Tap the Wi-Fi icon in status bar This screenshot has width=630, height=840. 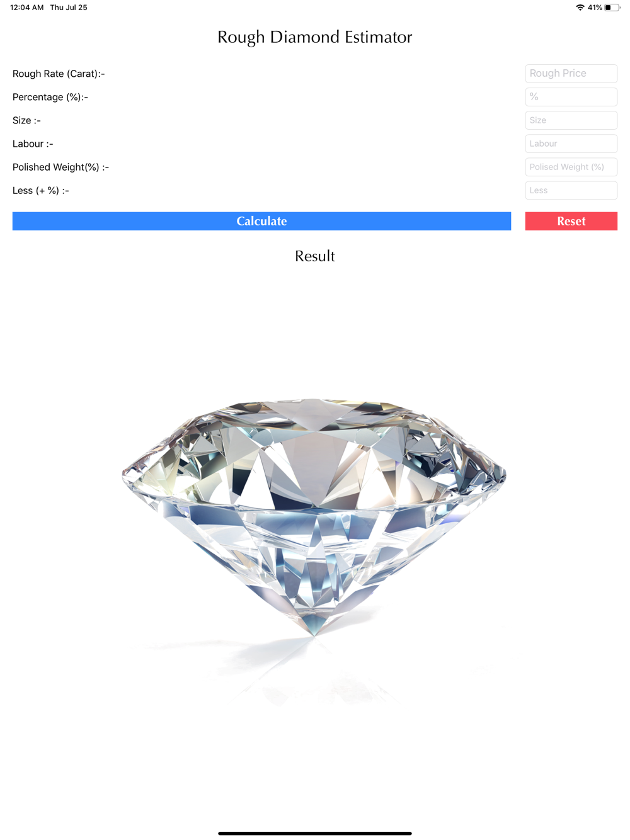[x=580, y=8]
